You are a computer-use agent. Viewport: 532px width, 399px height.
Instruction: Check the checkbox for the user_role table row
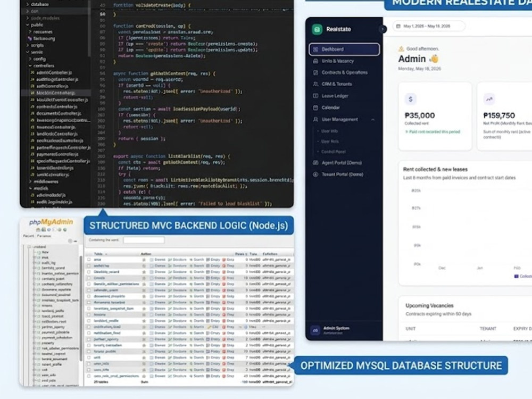(89, 370)
